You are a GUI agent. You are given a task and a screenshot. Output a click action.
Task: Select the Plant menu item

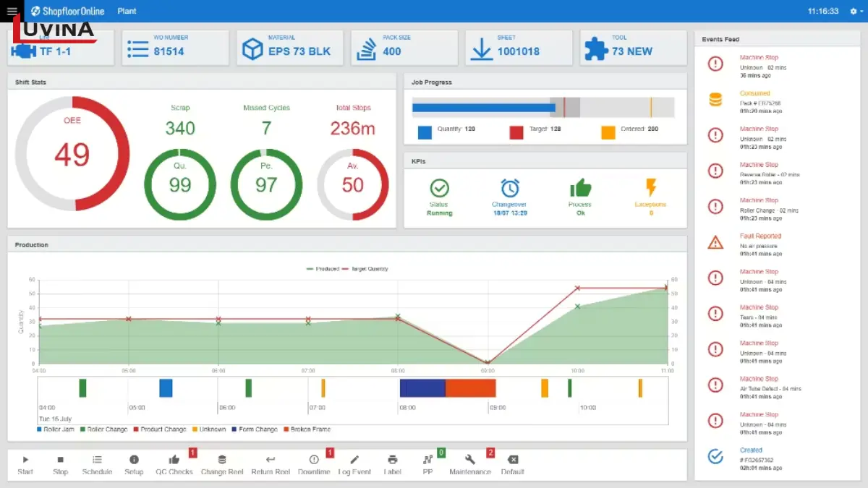pos(127,11)
